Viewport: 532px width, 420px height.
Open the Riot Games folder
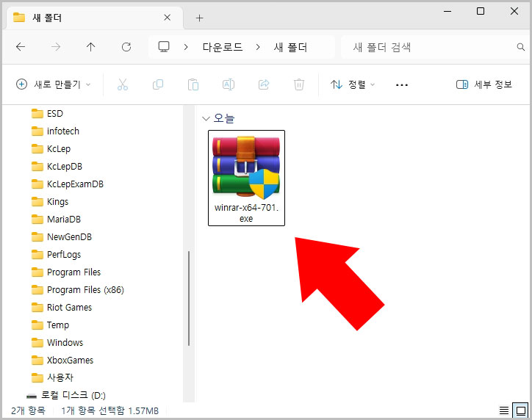coord(62,308)
